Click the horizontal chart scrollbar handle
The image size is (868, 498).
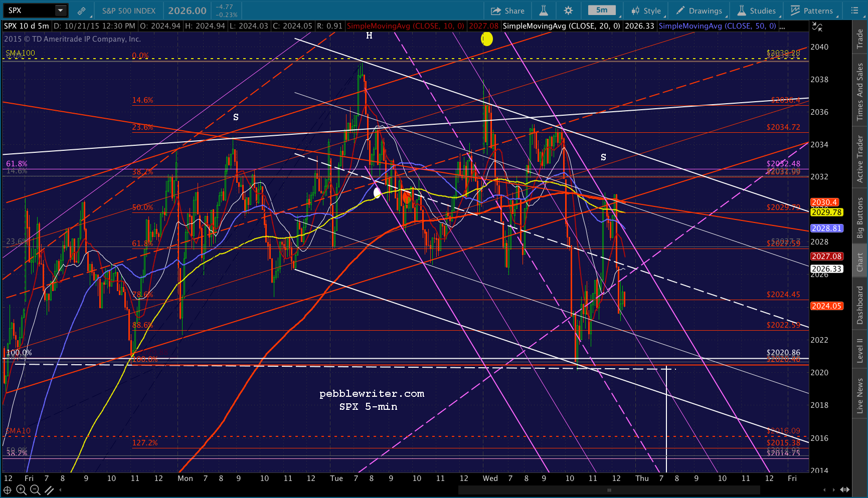[609, 490]
